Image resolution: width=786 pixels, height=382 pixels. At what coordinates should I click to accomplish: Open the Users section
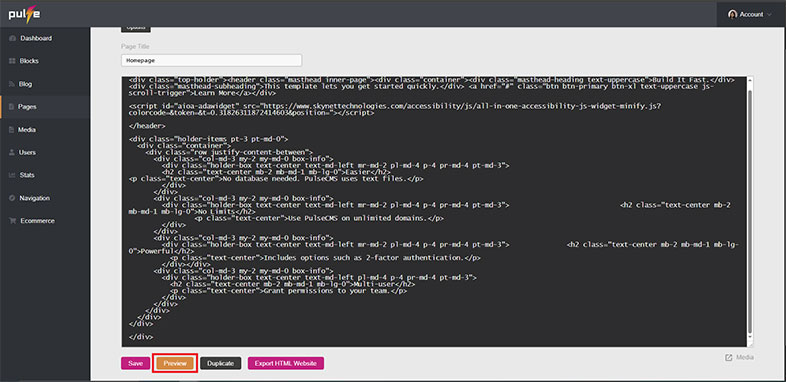[x=27, y=152]
